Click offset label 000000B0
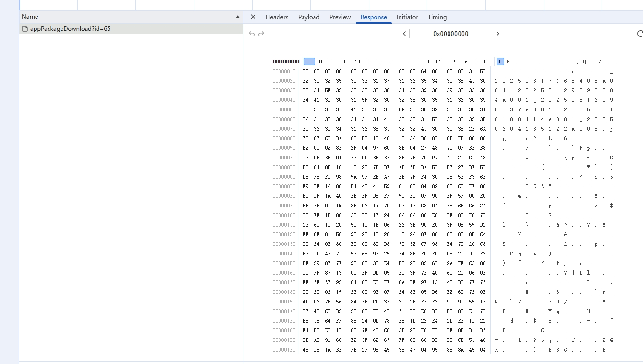Image resolution: width=643 pixels, height=364 pixels. click(284, 167)
